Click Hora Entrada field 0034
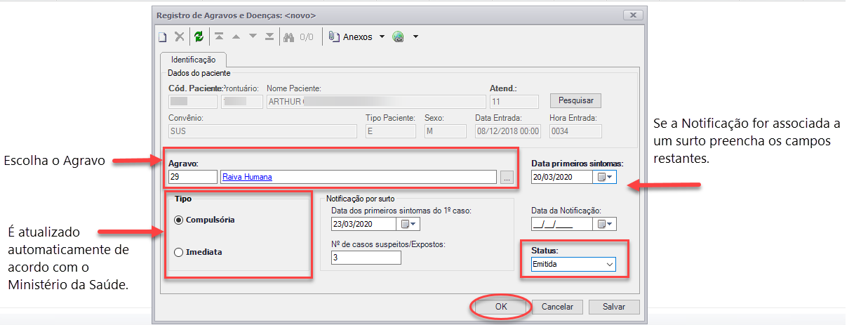The width and height of the screenshot is (868, 325). pyautogui.click(x=575, y=131)
